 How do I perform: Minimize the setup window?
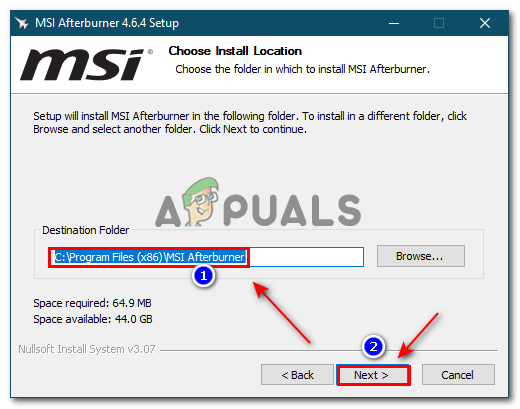[394, 23]
